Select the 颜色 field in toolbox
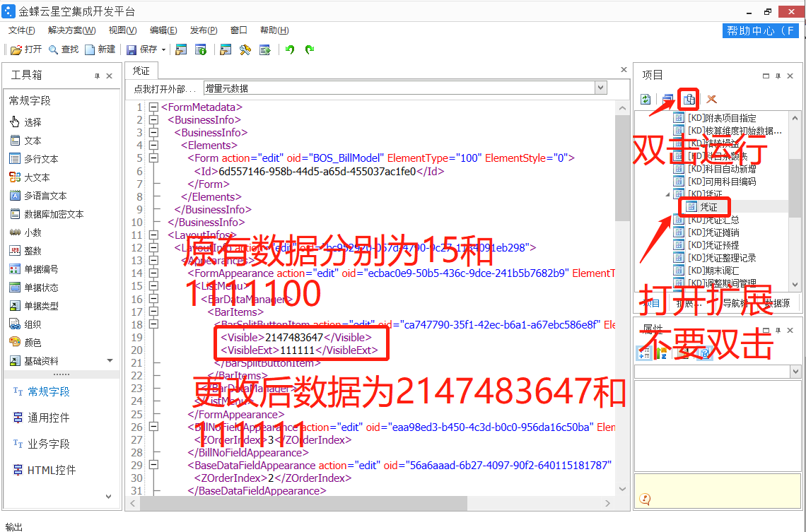 pyautogui.click(x=25, y=343)
